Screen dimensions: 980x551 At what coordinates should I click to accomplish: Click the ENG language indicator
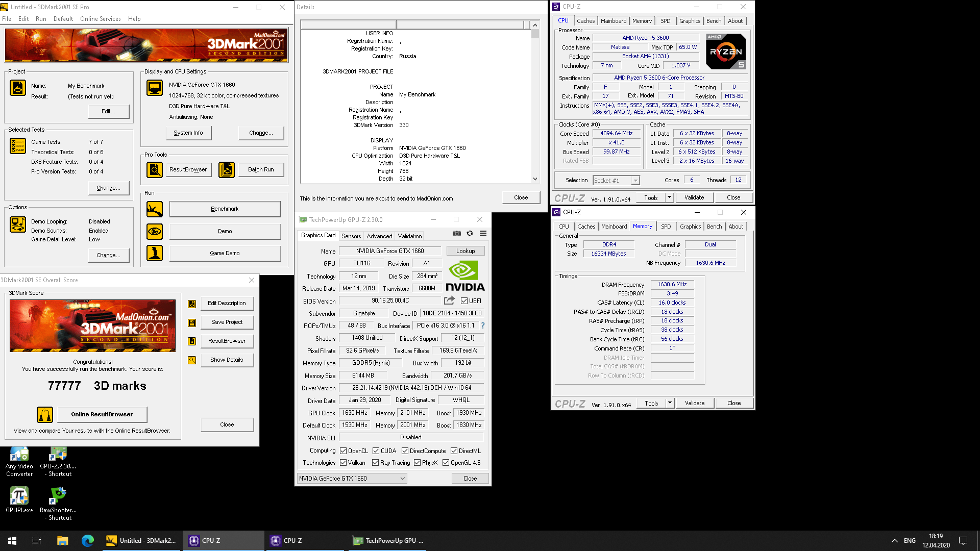coord(910,541)
